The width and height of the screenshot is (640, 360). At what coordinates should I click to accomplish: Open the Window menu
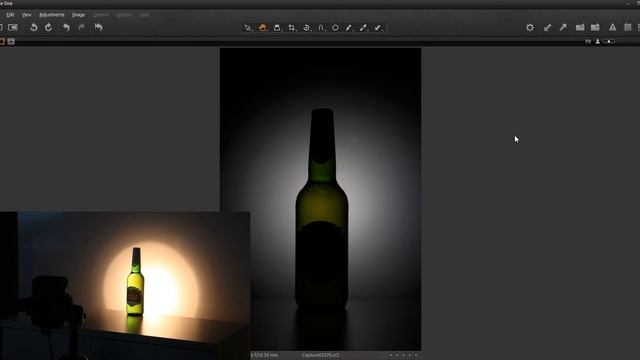(124, 15)
